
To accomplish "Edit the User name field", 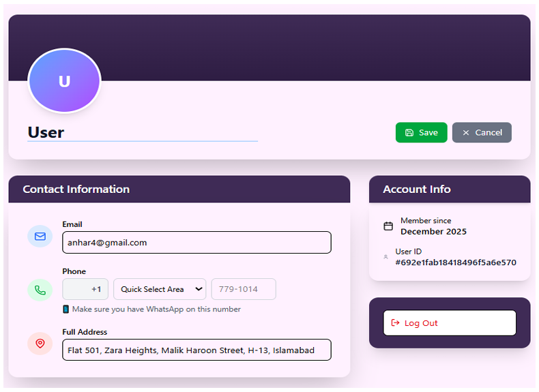I will (142, 132).
